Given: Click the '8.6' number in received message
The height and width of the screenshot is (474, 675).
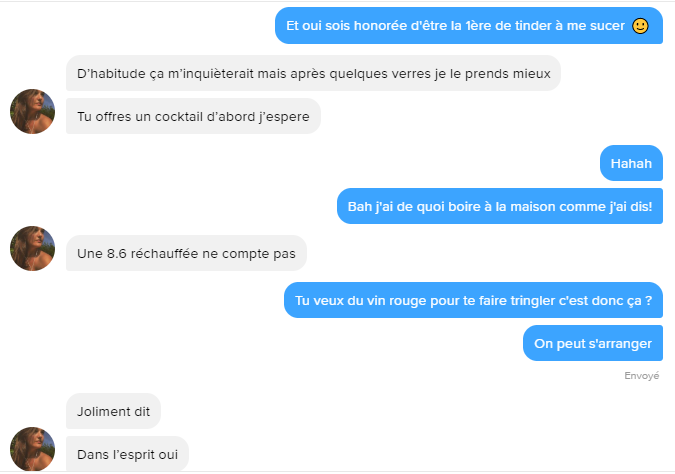Looking at the screenshot, I should point(116,254).
